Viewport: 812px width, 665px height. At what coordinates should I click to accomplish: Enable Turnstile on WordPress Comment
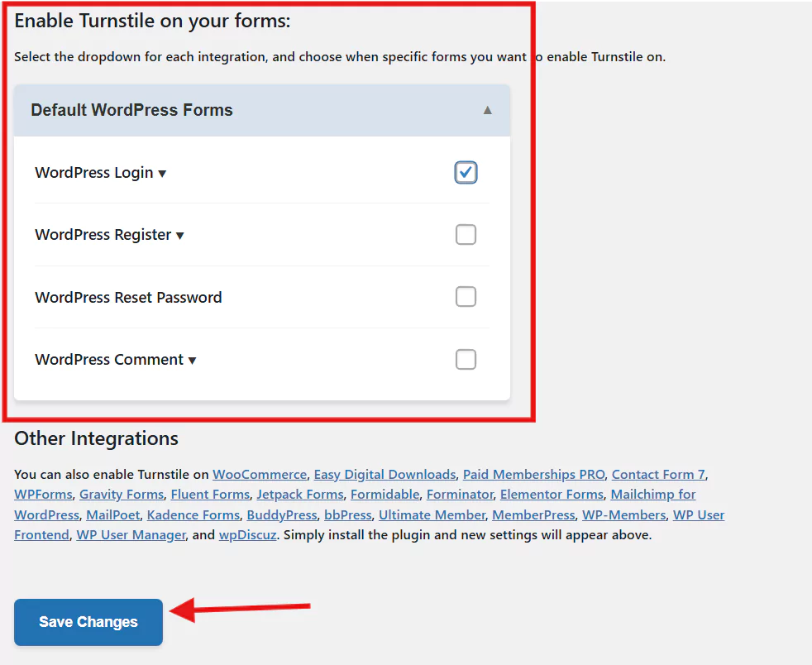(466, 360)
